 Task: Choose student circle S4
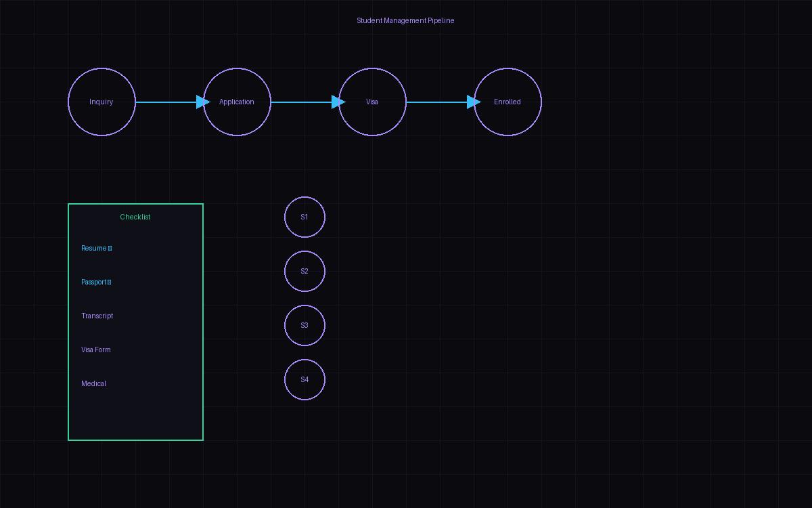tap(304, 379)
